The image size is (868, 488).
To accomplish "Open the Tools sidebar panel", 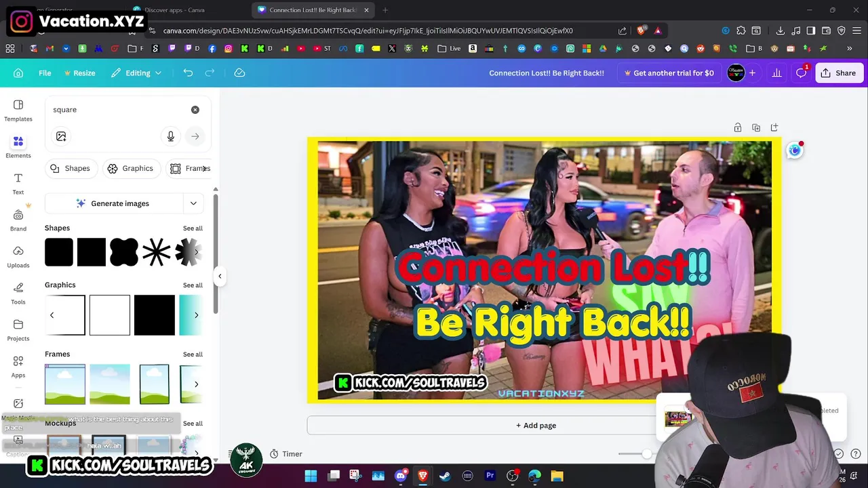I will coord(18,293).
